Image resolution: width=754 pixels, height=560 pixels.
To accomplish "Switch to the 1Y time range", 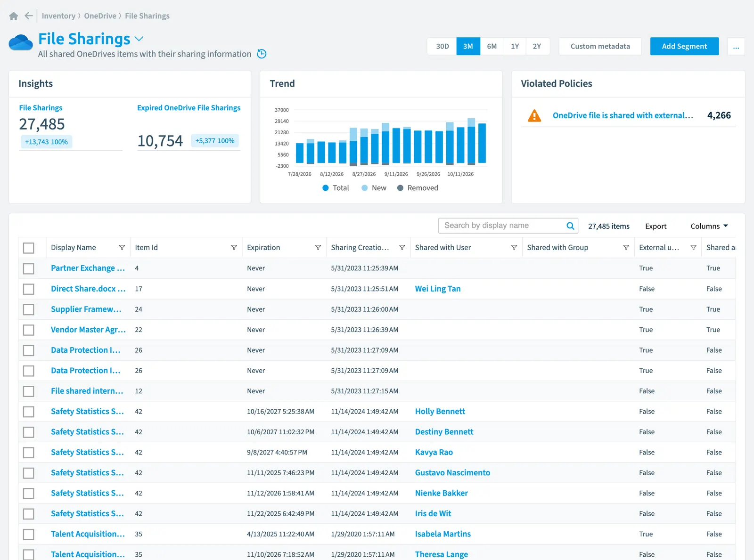I will (x=515, y=46).
